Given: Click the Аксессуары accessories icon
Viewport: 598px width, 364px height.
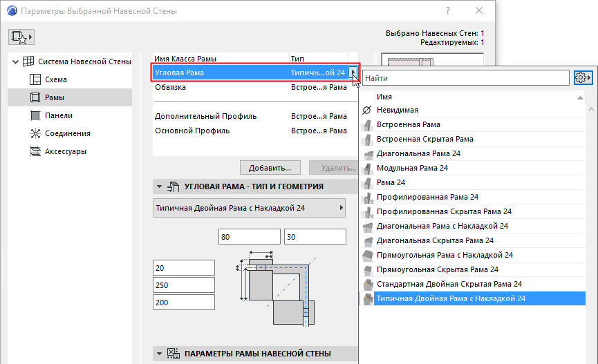Looking at the screenshot, I should (35, 151).
